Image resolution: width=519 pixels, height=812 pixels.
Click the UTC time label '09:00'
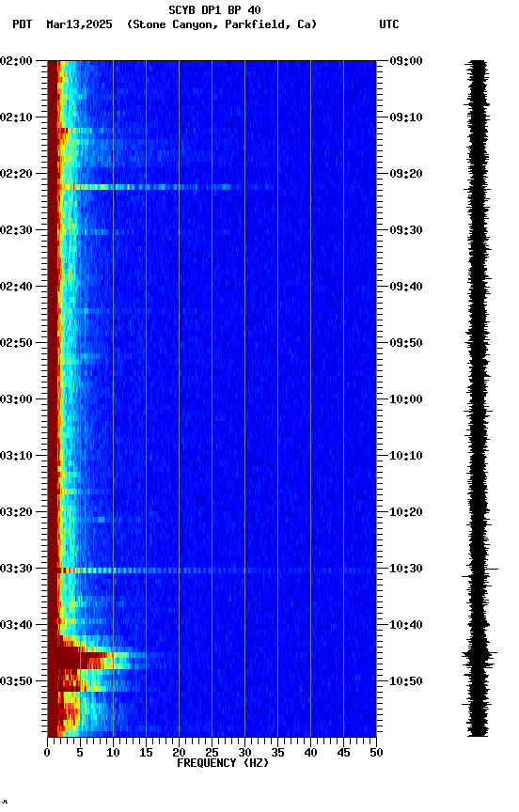[406, 60]
